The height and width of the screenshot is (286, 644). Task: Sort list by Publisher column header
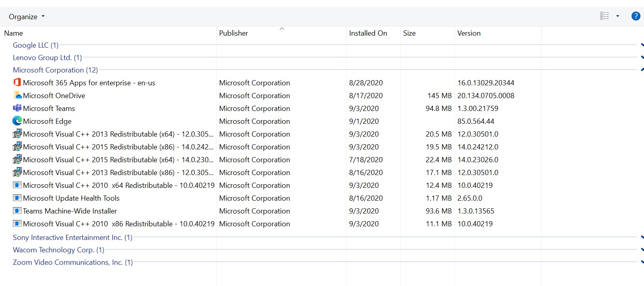point(234,33)
